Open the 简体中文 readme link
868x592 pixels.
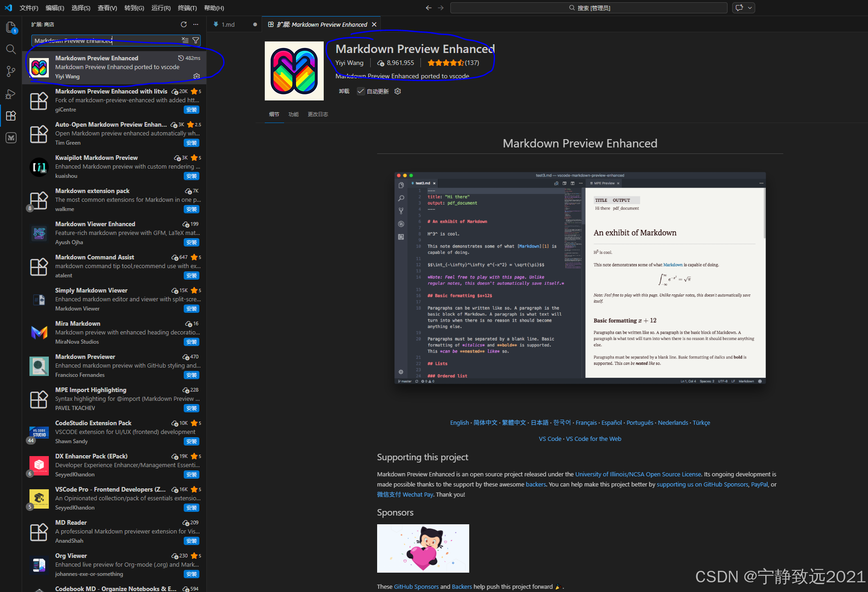pos(485,422)
